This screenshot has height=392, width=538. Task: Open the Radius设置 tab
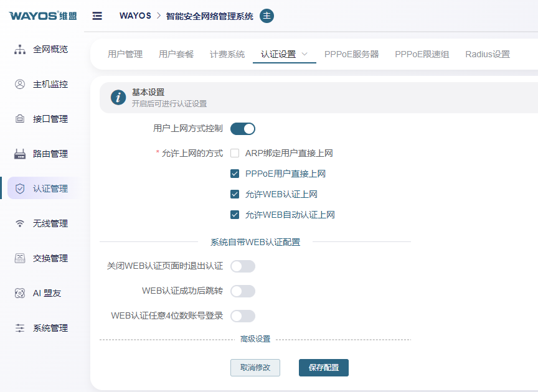[x=488, y=54]
